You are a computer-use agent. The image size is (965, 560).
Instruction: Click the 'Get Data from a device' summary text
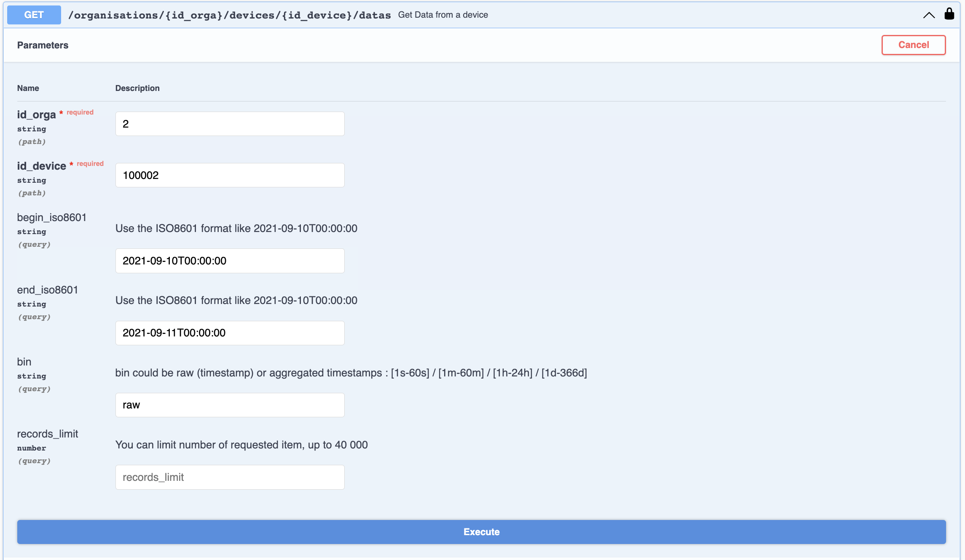[443, 15]
